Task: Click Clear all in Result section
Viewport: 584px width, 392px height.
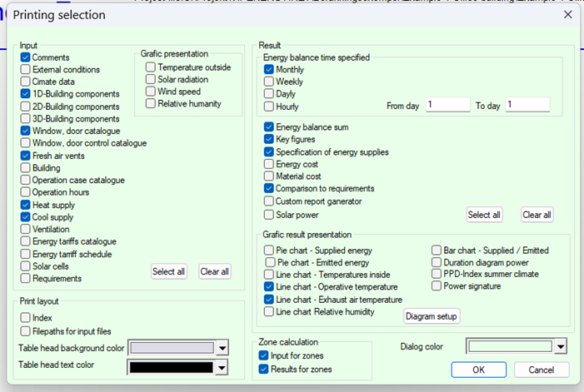Action: pos(537,215)
